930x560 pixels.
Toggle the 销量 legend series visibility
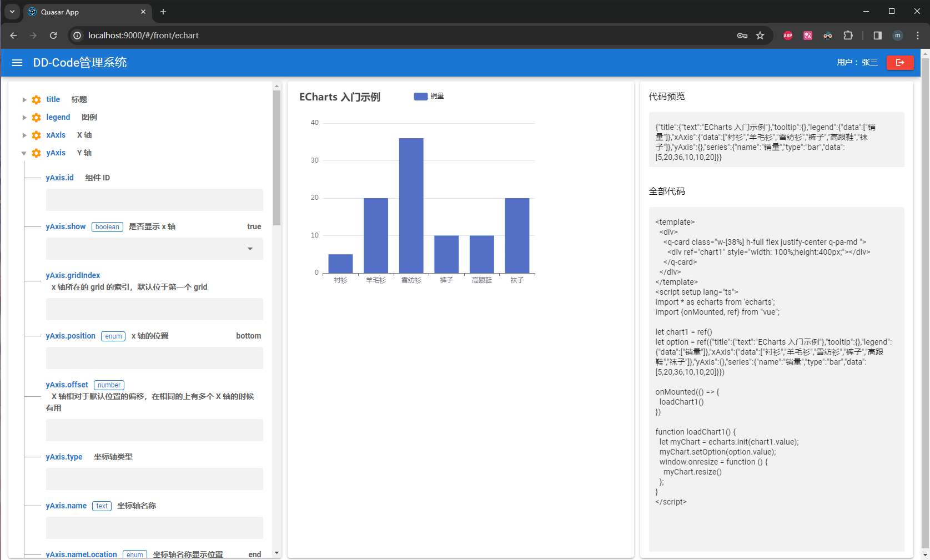click(429, 97)
